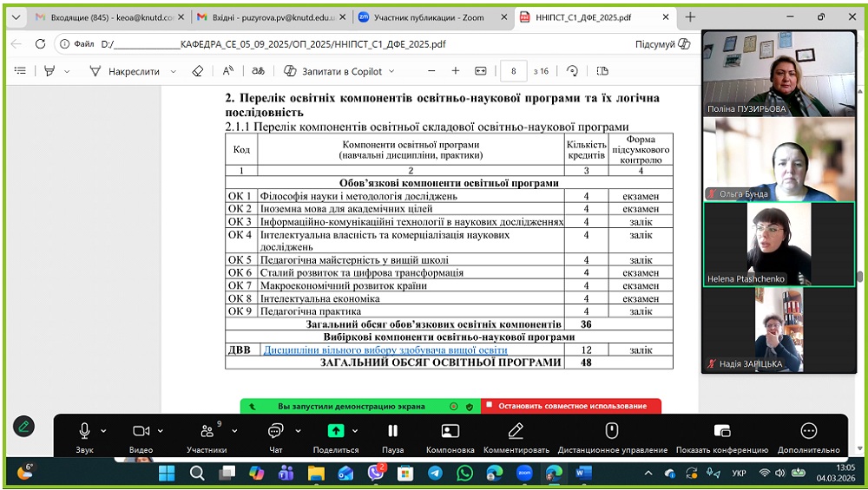
Task: Toggle the camera (Видео) in Zoom
Action: point(140,431)
